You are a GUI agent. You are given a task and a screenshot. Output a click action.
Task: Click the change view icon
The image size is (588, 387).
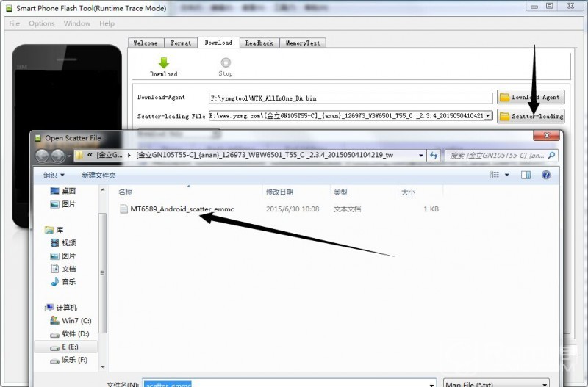click(495, 175)
